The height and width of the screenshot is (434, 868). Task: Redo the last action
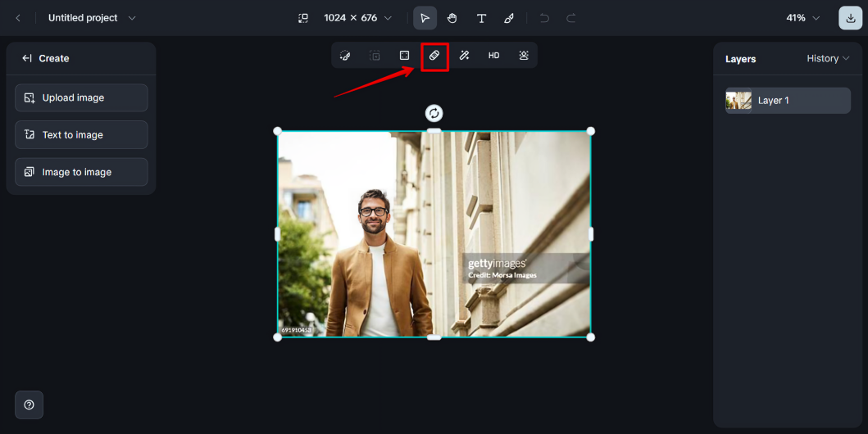[571, 18]
